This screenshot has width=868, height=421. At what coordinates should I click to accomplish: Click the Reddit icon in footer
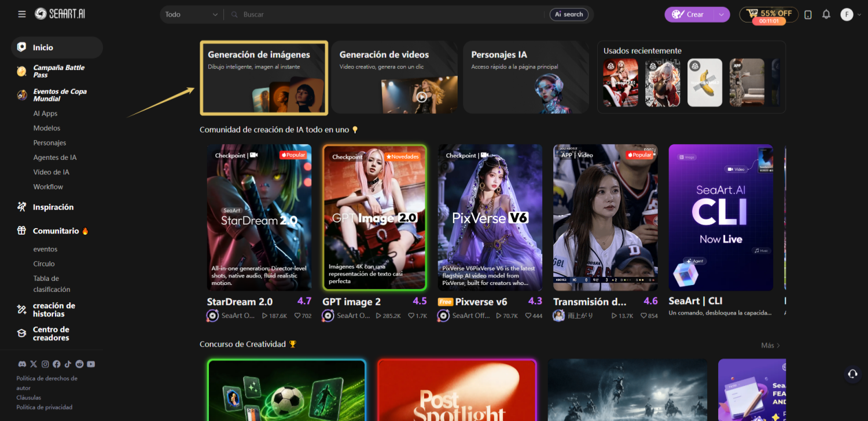tap(79, 364)
